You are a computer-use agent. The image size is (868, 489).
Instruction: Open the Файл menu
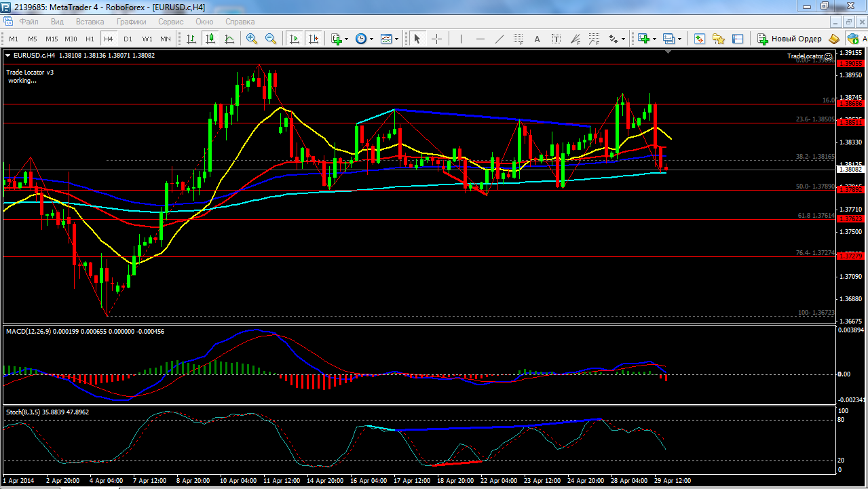pos(29,22)
